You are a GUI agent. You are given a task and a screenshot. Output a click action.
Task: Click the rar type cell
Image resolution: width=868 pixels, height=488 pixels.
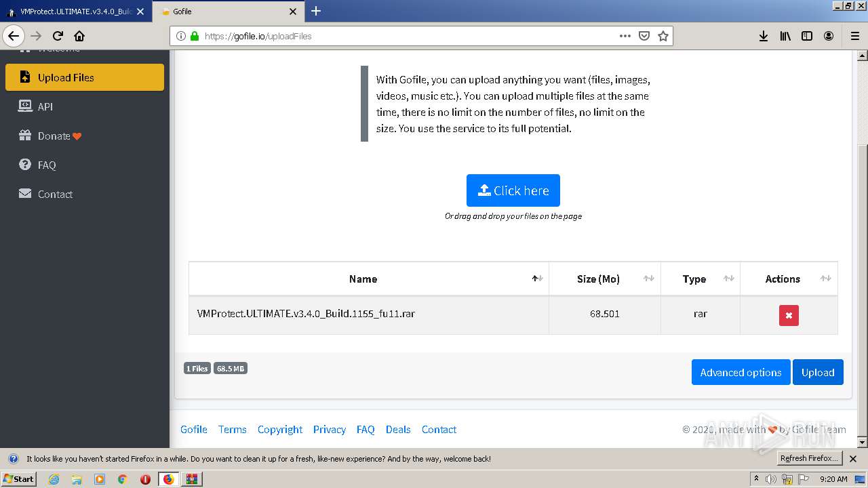point(701,314)
